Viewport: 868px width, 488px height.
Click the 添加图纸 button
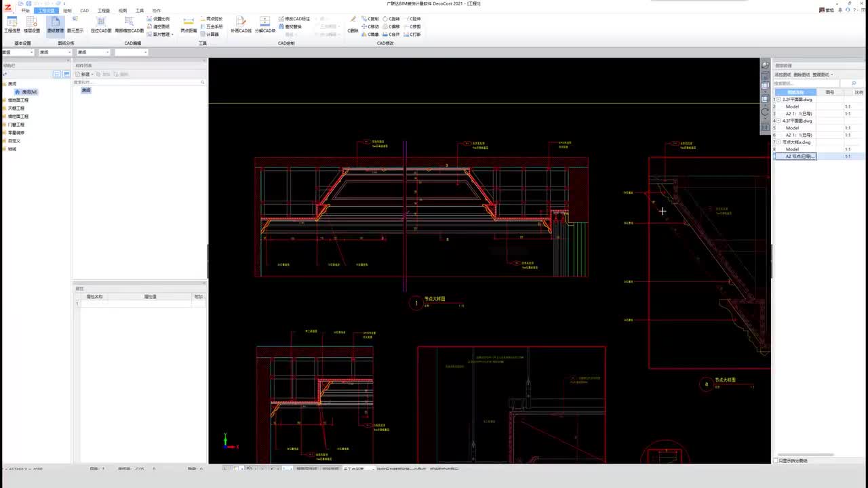click(783, 75)
